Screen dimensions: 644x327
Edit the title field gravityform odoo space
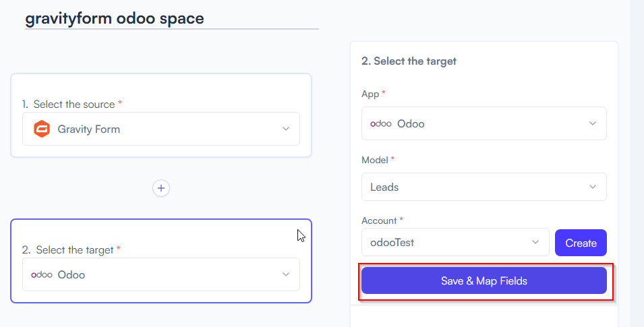click(x=172, y=19)
